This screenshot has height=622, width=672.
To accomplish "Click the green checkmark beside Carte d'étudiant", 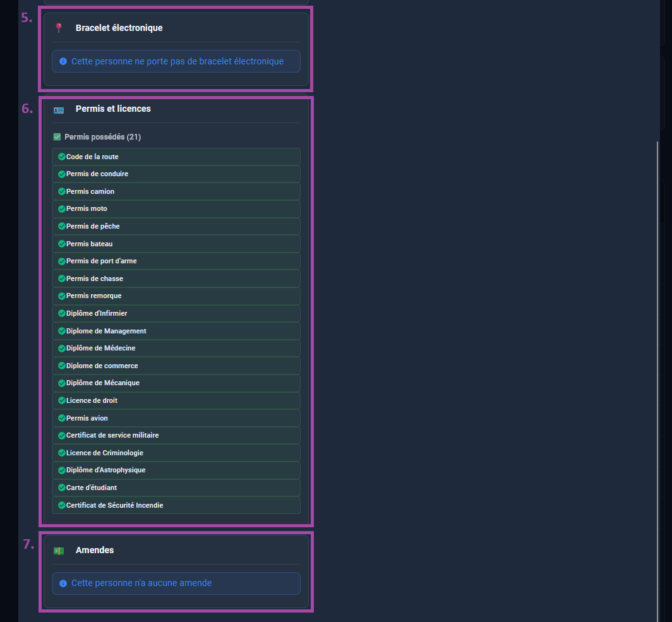I will [62, 487].
